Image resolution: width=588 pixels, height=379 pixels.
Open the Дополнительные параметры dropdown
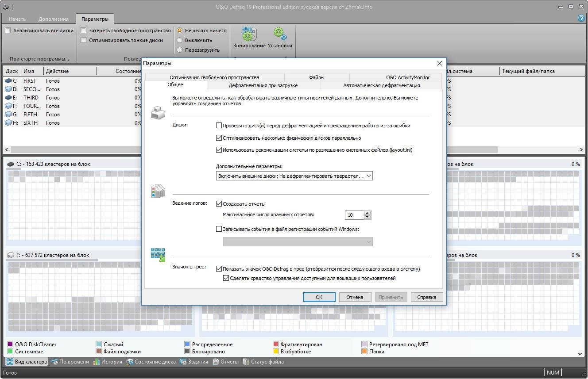[x=294, y=176]
